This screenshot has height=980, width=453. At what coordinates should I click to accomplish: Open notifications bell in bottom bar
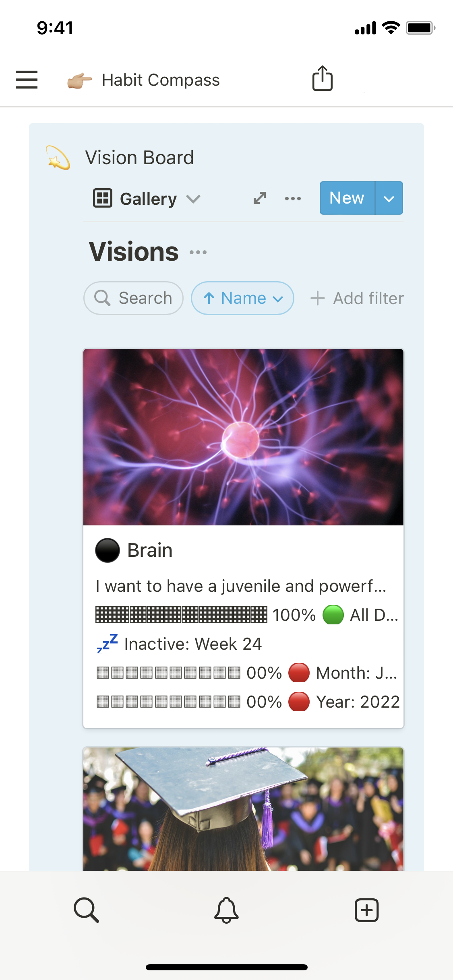pyautogui.click(x=226, y=910)
